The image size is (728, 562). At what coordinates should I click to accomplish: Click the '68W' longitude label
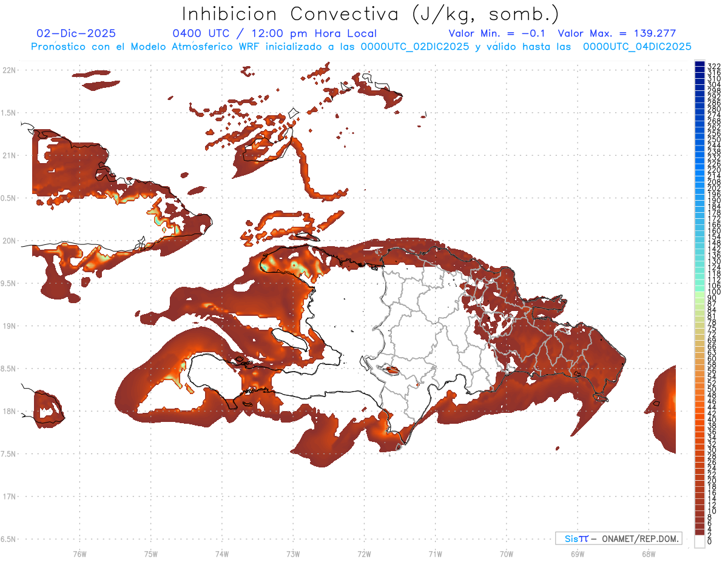point(649,554)
